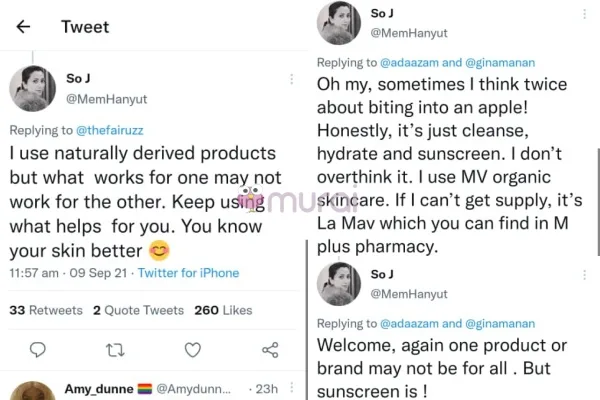
Task: Open So J's avatar on the Welcome reply
Action: click(x=338, y=284)
